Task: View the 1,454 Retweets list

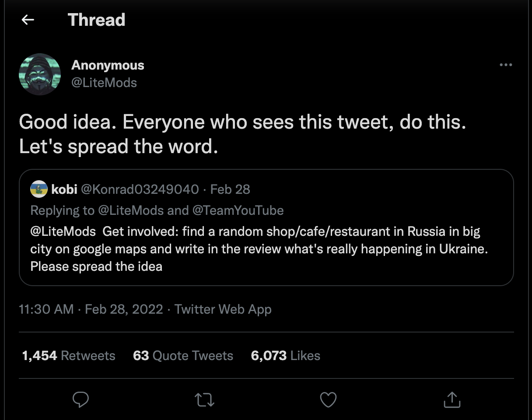Action: coord(69,356)
